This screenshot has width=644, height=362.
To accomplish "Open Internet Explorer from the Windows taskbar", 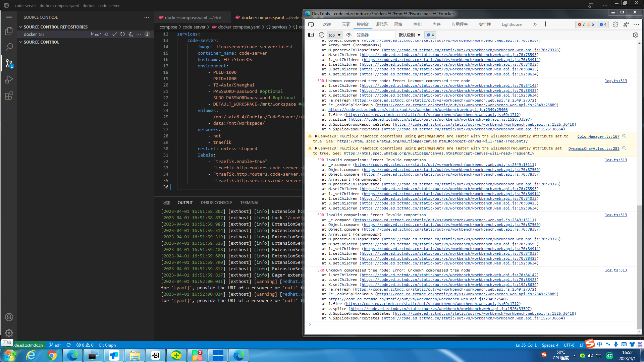I will click(31, 355).
